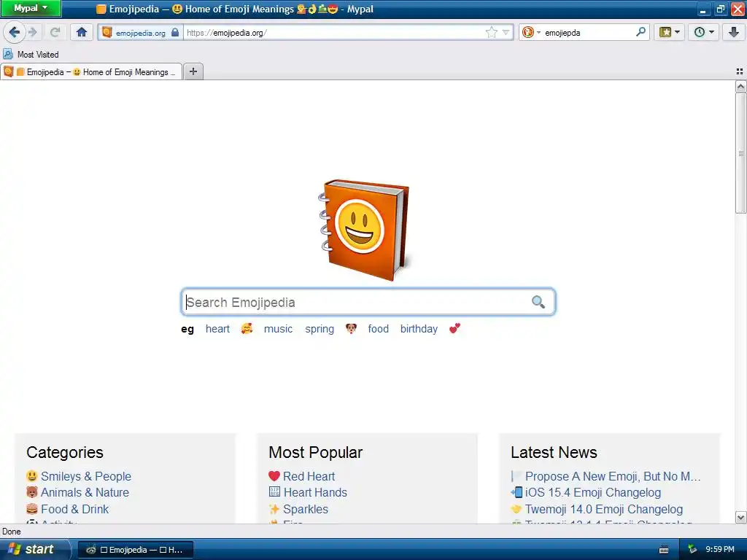Open a new tab with the plus button
747x560 pixels.
193,71
